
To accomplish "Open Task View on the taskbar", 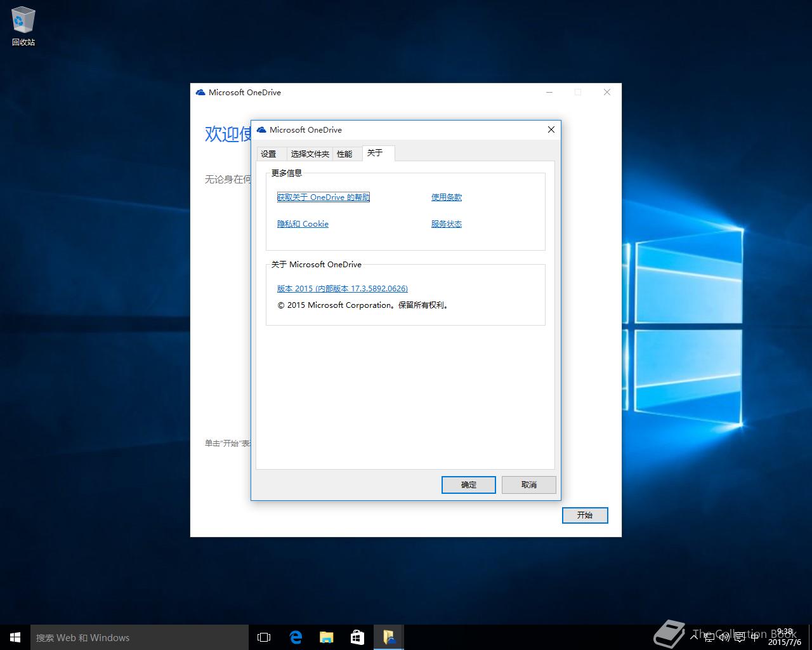I will pyautogui.click(x=264, y=637).
